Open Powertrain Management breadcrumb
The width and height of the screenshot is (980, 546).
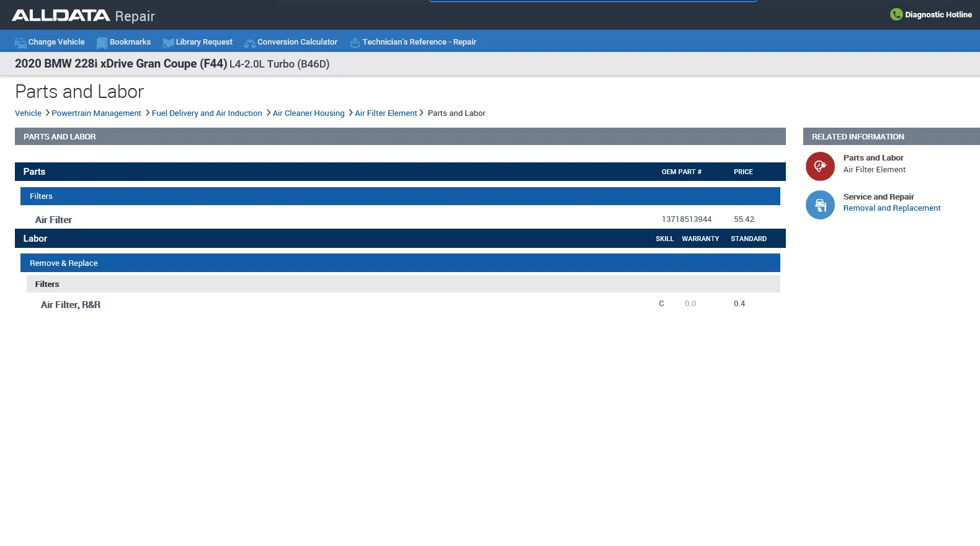[x=96, y=113]
